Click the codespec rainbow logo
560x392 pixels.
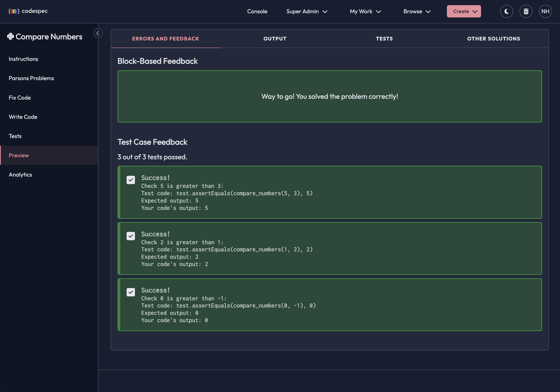point(14,11)
